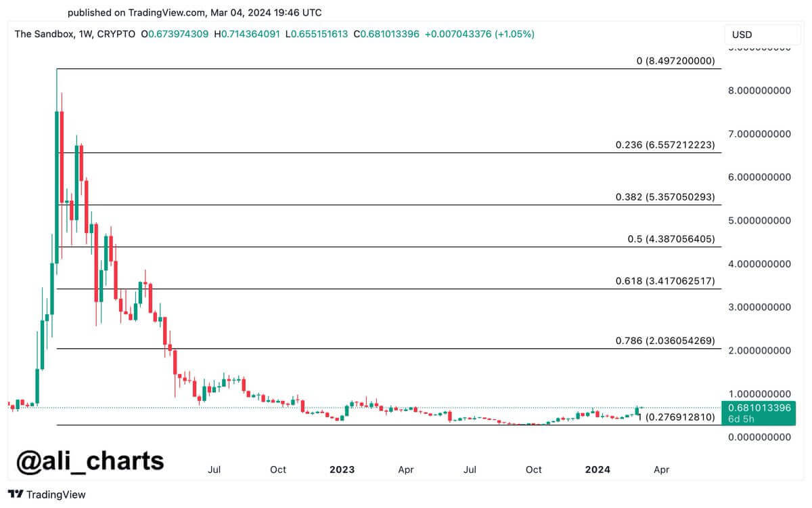Click the countdown timer showing 6d 5h

[x=742, y=419]
